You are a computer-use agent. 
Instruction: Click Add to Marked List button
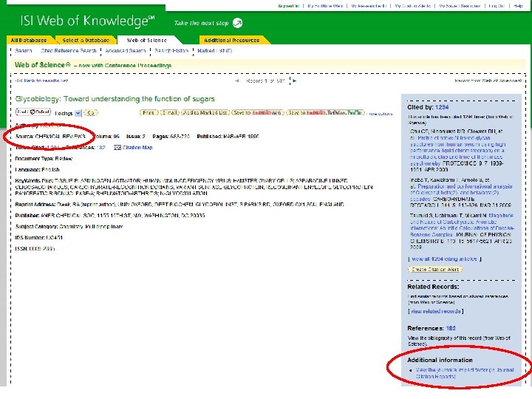point(205,112)
